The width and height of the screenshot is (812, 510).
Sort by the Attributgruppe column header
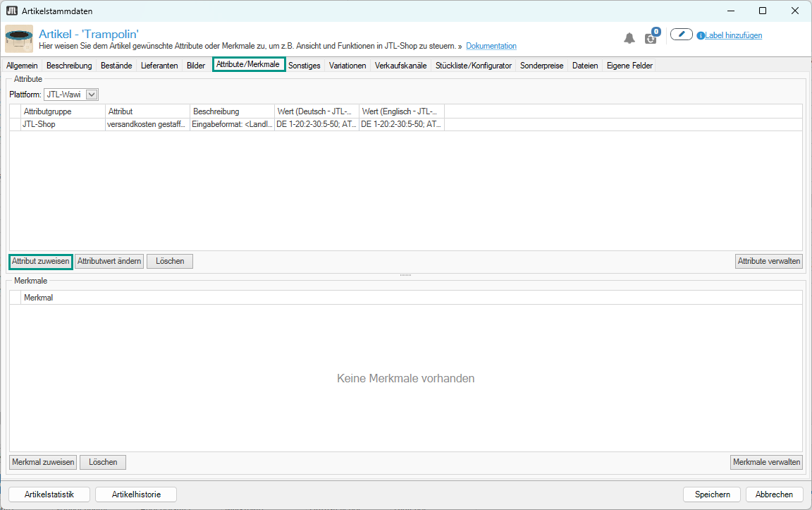click(63, 111)
